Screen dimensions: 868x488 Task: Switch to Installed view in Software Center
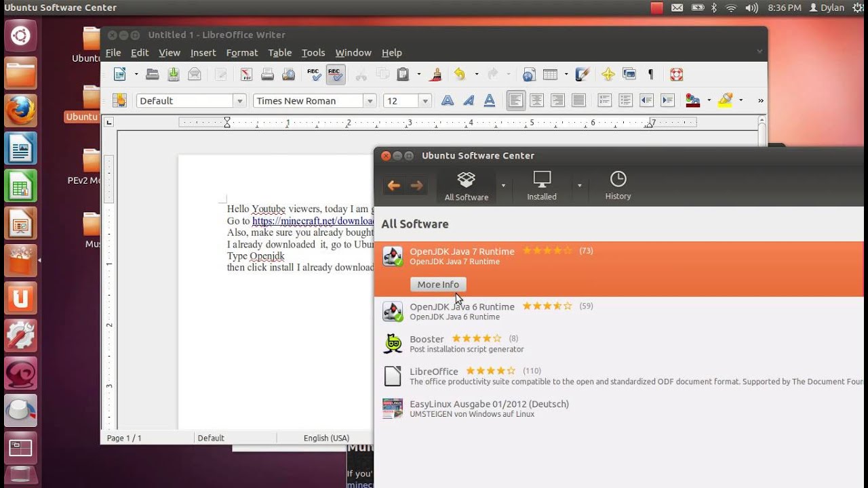point(542,186)
